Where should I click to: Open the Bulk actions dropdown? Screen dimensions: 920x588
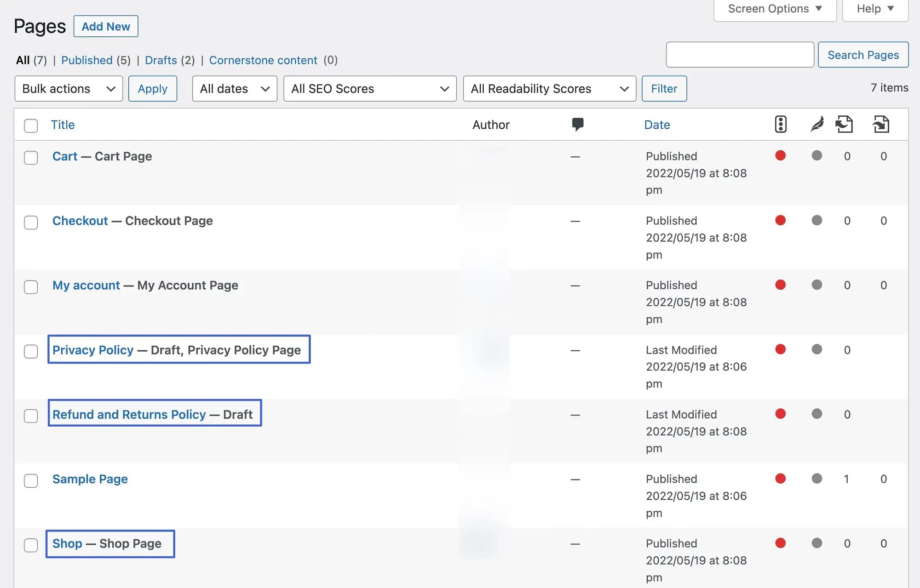click(x=69, y=89)
